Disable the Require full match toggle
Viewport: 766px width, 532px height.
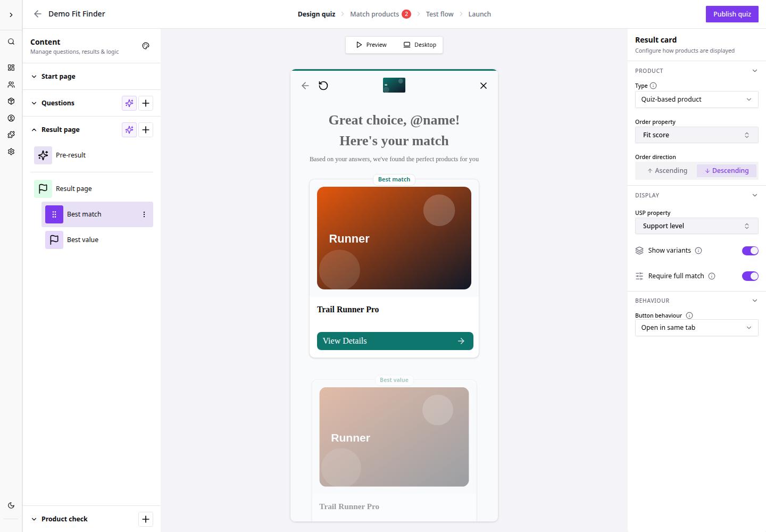pos(750,276)
